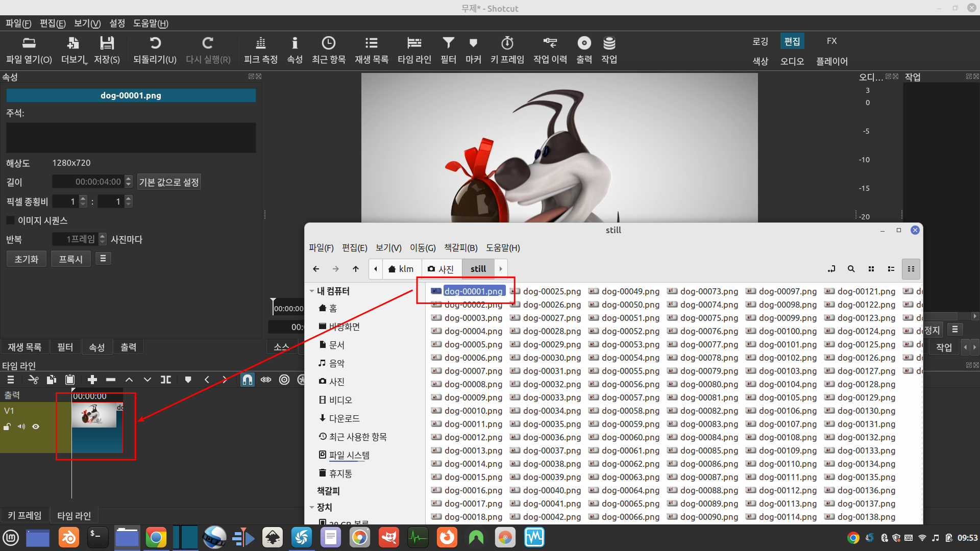Enable the image sequence checkbox

[11, 220]
